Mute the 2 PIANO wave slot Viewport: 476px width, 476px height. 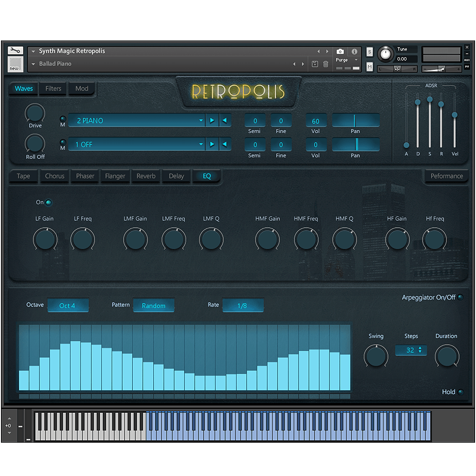[63, 119]
